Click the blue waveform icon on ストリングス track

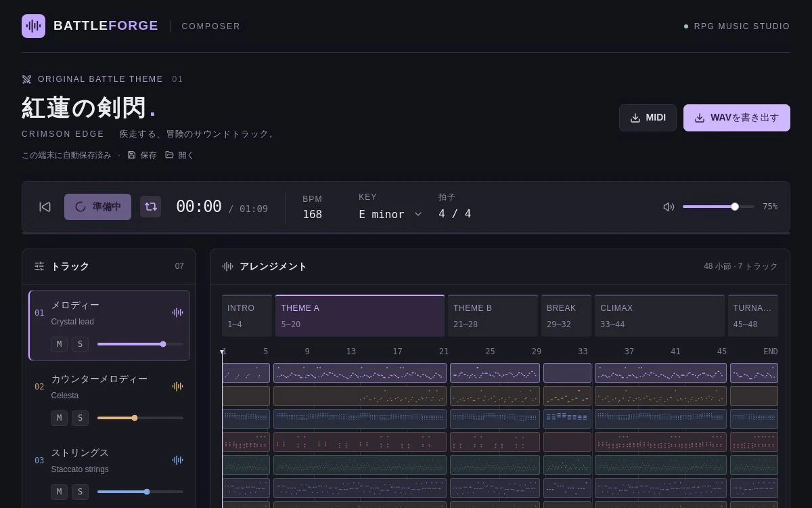pyautogui.click(x=177, y=460)
